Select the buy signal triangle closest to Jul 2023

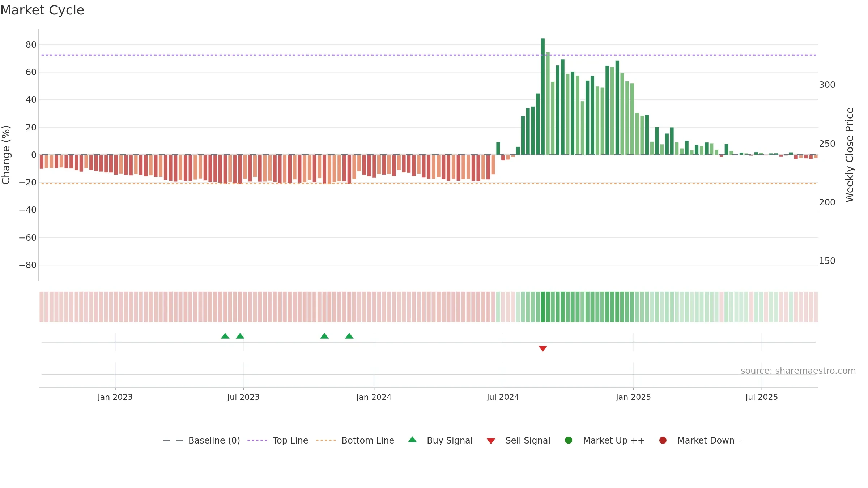click(240, 336)
